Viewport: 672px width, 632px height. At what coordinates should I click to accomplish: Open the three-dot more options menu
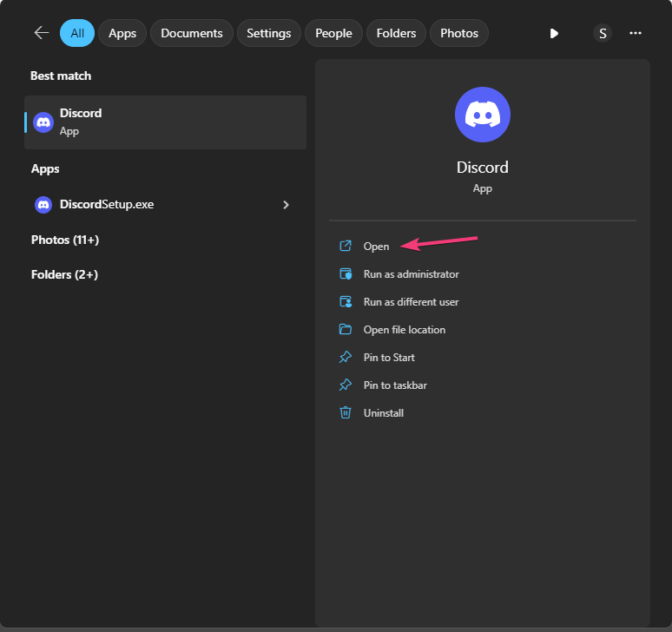[x=636, y=33]
